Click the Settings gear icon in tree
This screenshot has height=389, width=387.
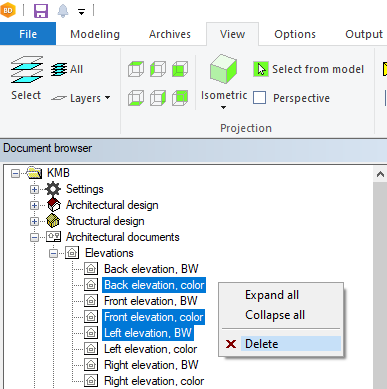pyautogui.click(x=53, y=189)
